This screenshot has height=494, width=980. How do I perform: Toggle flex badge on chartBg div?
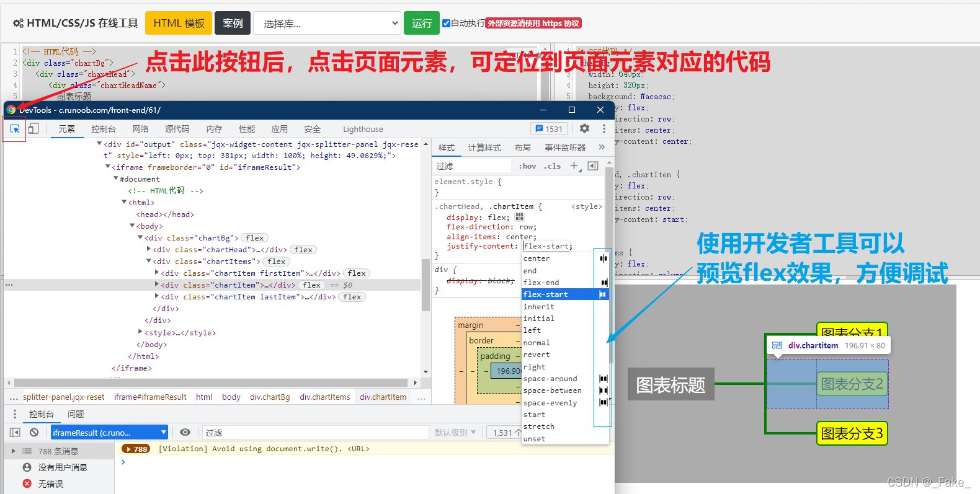(254, 238)
